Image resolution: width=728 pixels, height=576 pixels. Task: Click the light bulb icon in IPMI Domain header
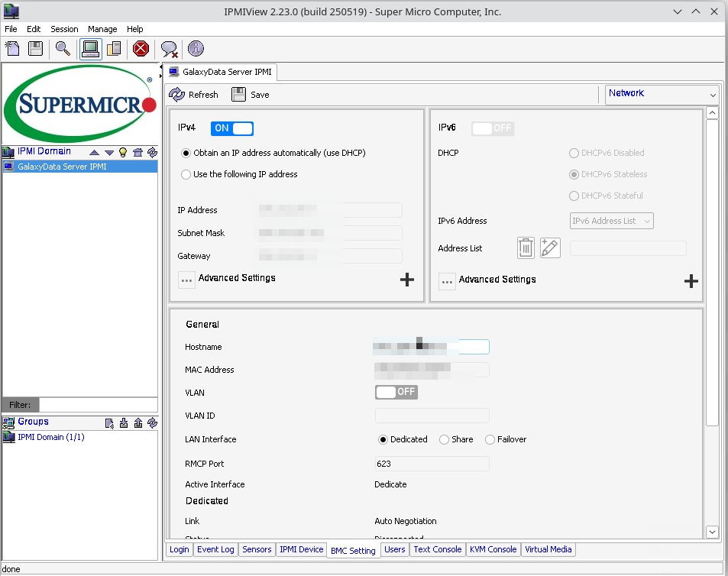tap(123, 152)
